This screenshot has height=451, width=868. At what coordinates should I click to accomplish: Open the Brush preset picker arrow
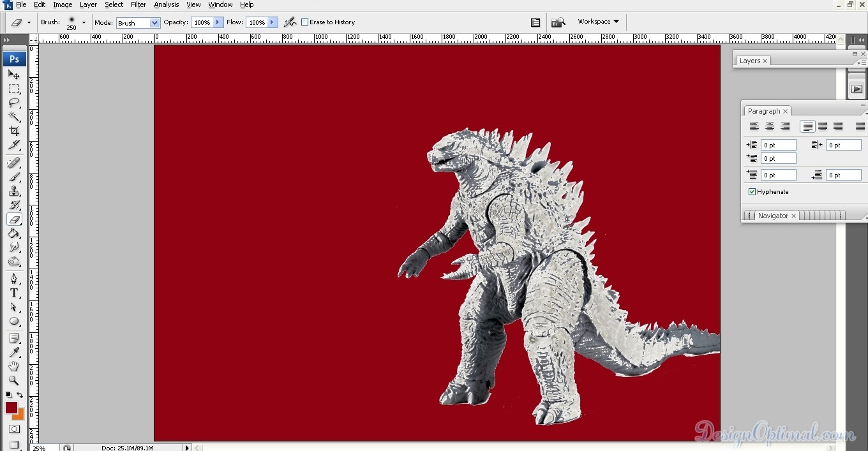84,23
